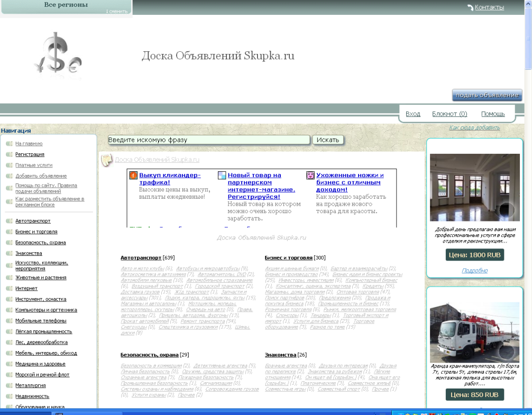Open the Регистрация link in navigation
Image resolution: width=532 pixels, height=415 pixels.
[30, 154]
